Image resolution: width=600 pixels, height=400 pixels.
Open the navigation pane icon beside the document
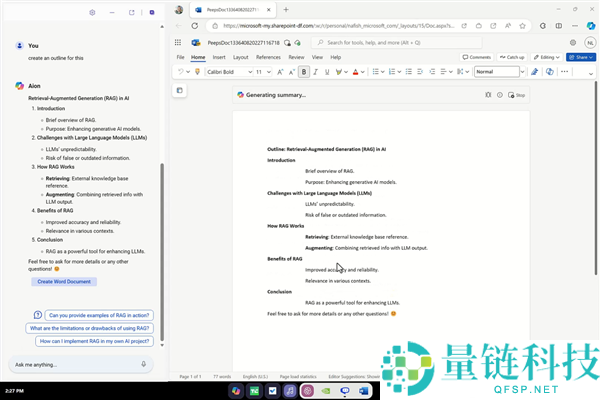click(179, 90)
